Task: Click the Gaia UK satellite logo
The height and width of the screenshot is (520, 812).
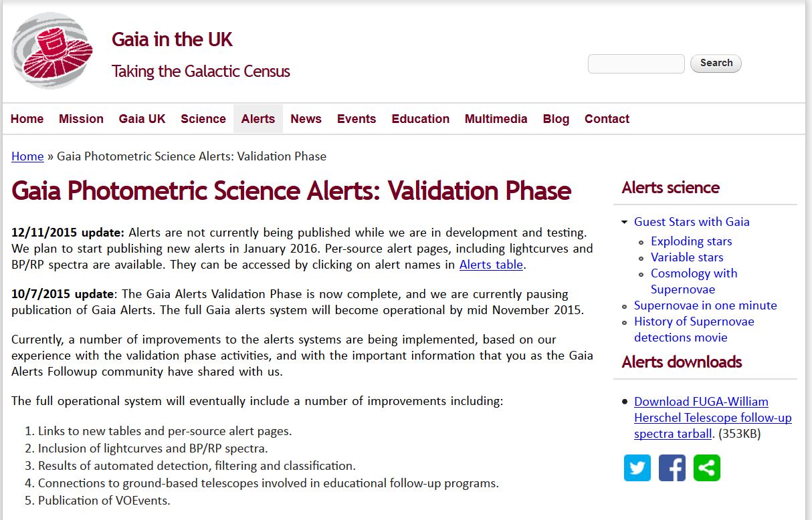Action: coord(52,50)
